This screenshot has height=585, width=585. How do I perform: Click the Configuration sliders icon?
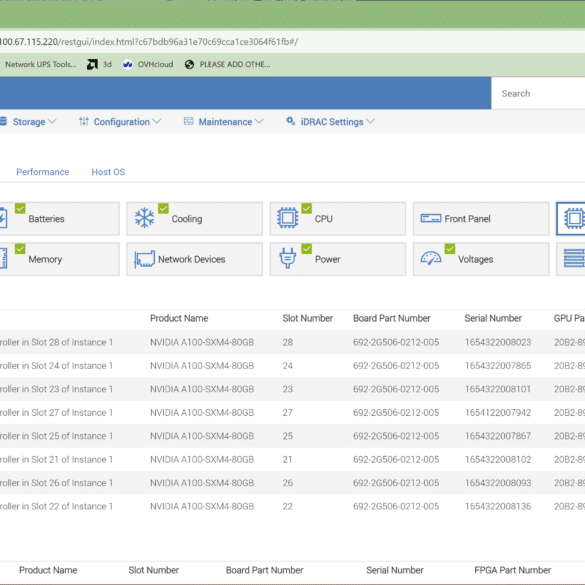coord(84,121)
